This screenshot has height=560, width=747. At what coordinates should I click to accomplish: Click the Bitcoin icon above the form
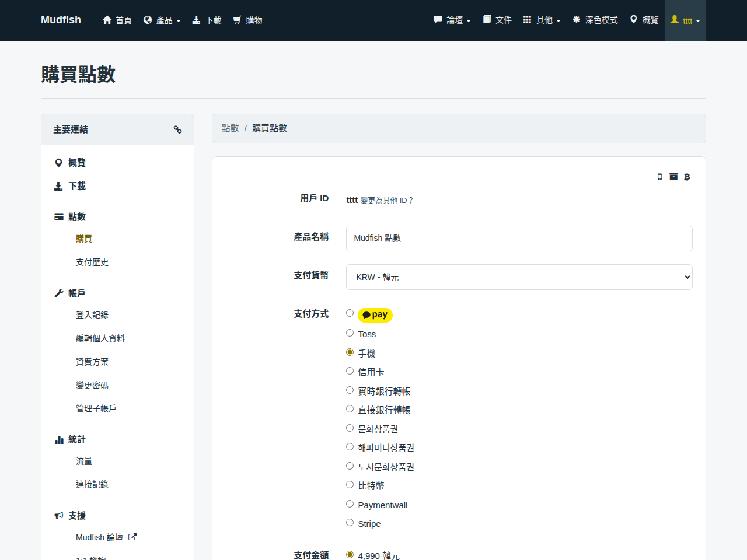(687, 177)
